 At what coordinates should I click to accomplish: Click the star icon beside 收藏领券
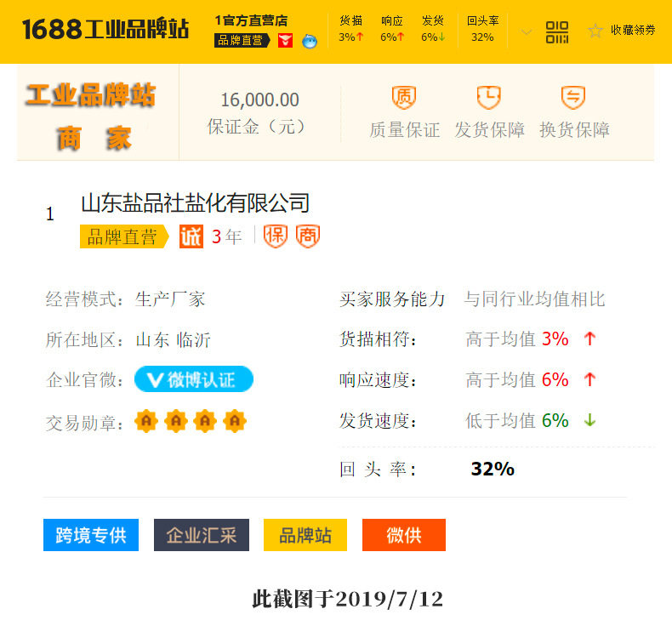[595, 31]
